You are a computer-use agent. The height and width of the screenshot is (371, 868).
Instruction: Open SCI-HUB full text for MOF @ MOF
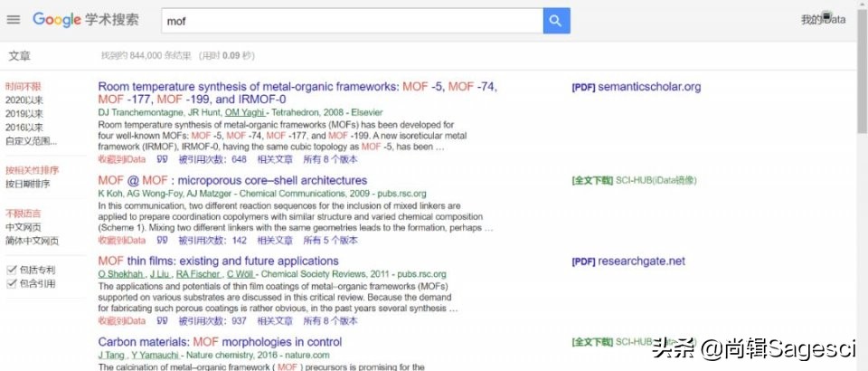(x=634, y=180)
